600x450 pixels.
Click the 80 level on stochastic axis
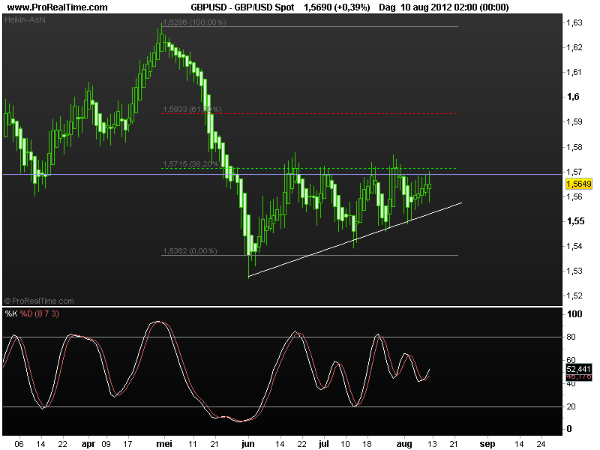coord(571,337)
